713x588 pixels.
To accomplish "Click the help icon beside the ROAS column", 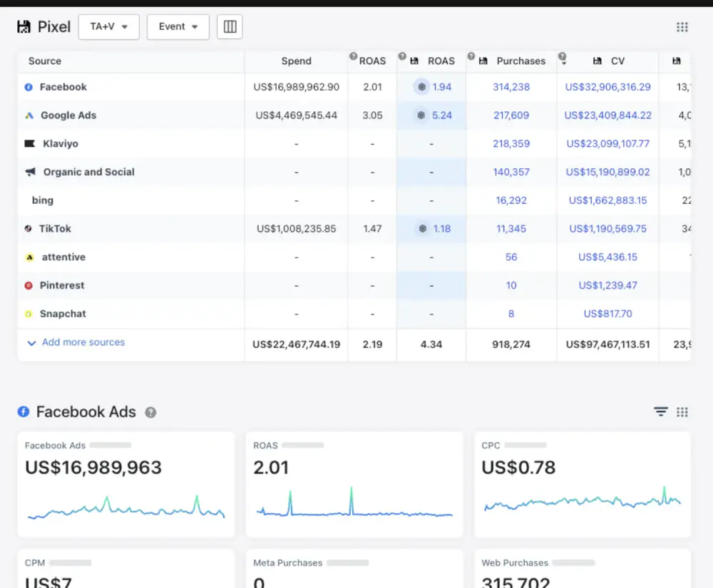I will tap(354, 56).
